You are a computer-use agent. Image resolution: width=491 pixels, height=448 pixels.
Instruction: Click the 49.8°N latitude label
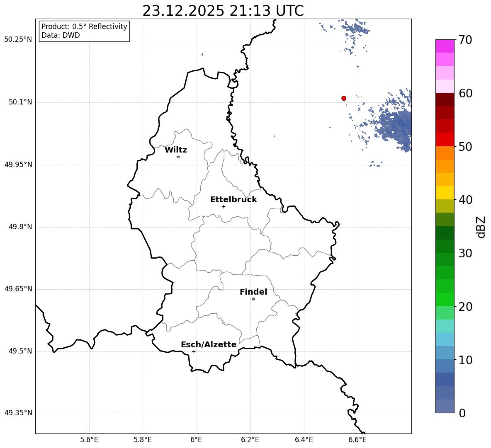coord(20,227)
